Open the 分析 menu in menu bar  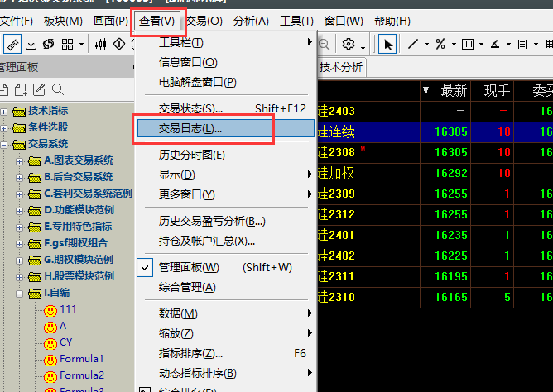click(251, 21)
